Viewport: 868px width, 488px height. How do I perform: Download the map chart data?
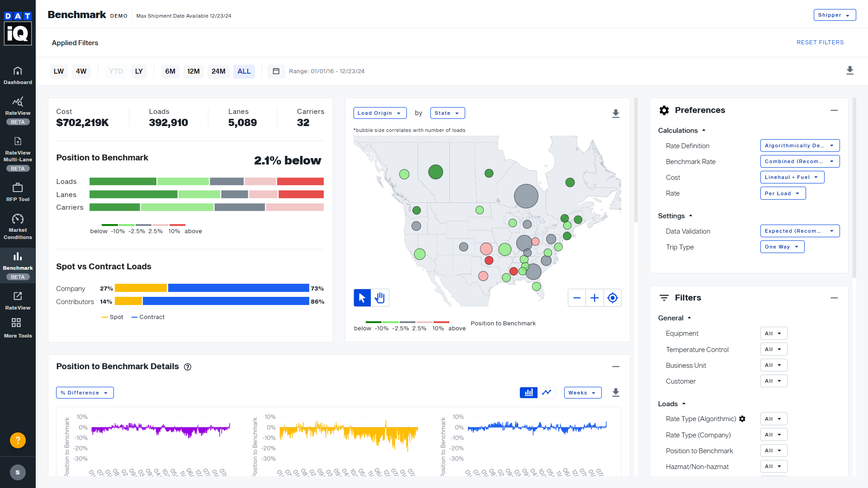tap(615, 113)
